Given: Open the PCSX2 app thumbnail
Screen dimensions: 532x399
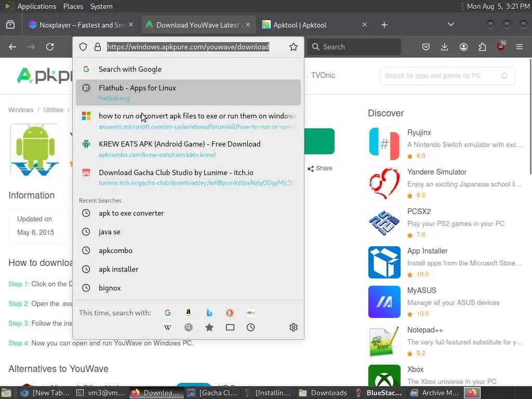Looking at the screenshot, I should [x=384, y=222].
